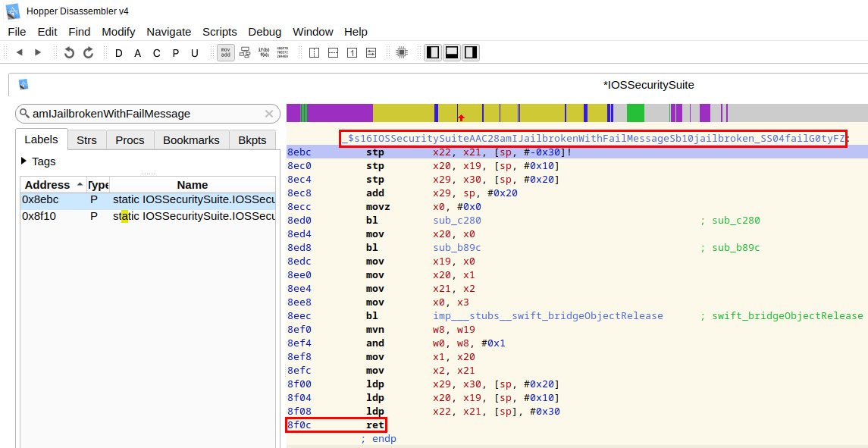This screenshot has height=448, width=868.
Task: Click the IOSSecuritySuite document tab icon
Action: 24,84
